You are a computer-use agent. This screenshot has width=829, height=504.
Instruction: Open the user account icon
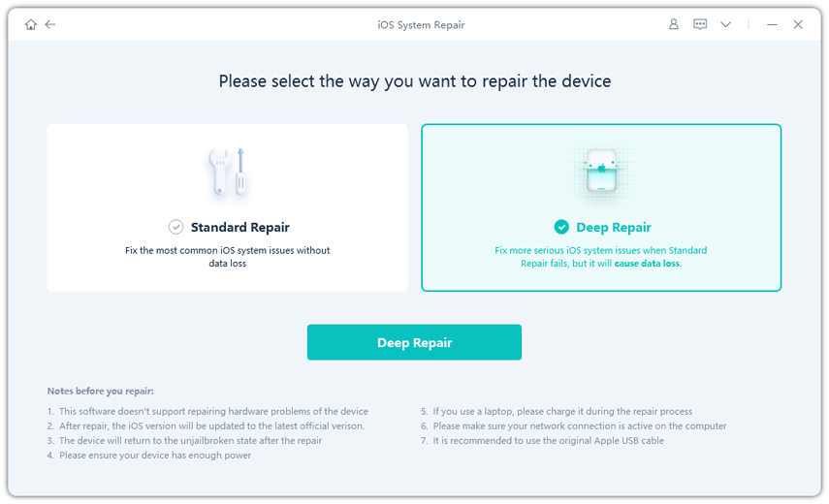click(x=674, y=24)
